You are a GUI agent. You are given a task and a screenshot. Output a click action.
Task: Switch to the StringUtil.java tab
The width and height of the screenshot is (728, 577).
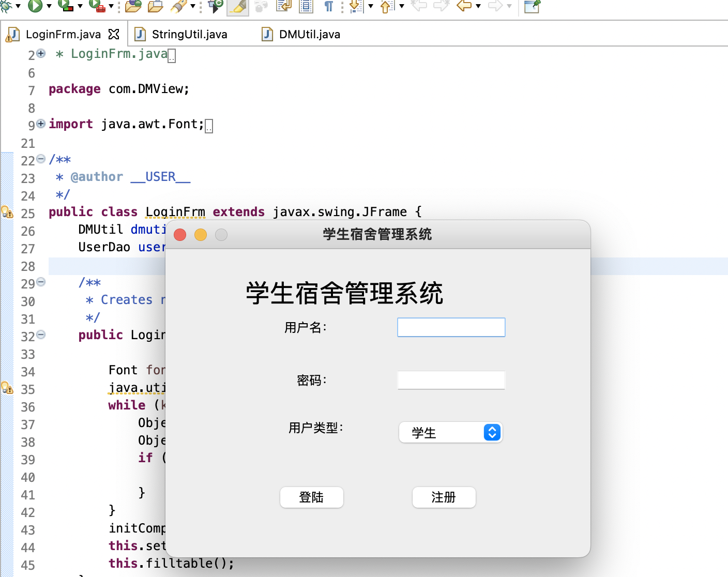pos(189,34)
